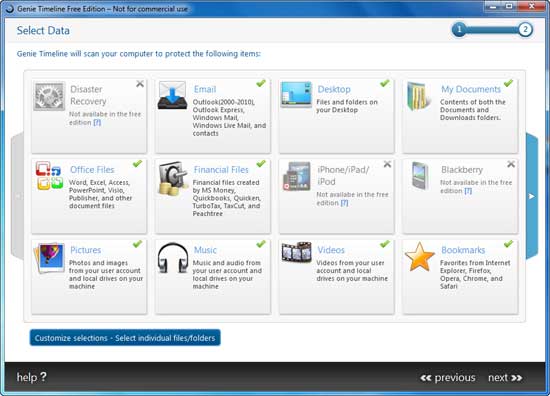Click the Videos description text
Screen dimensions: 550x396
point(352,270)
